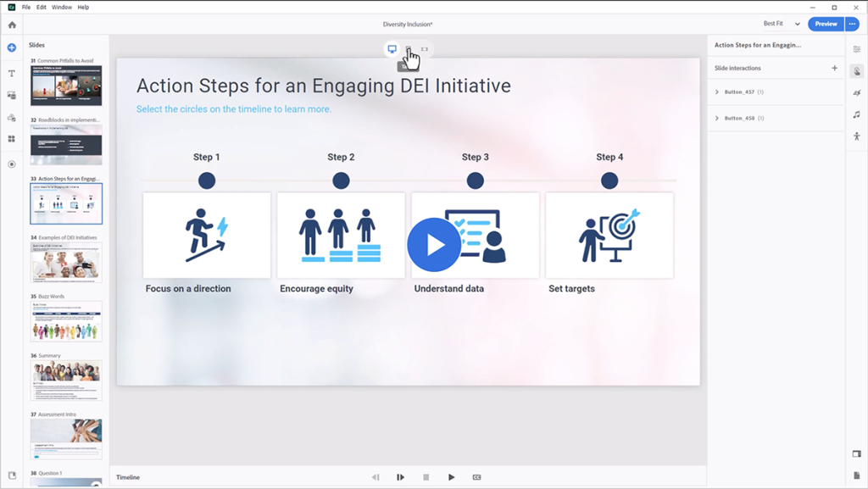The width and height of the screenshot is (868, 489).
Task: Click the blue Add slide plus icon
Action: [x=12, y=47]
